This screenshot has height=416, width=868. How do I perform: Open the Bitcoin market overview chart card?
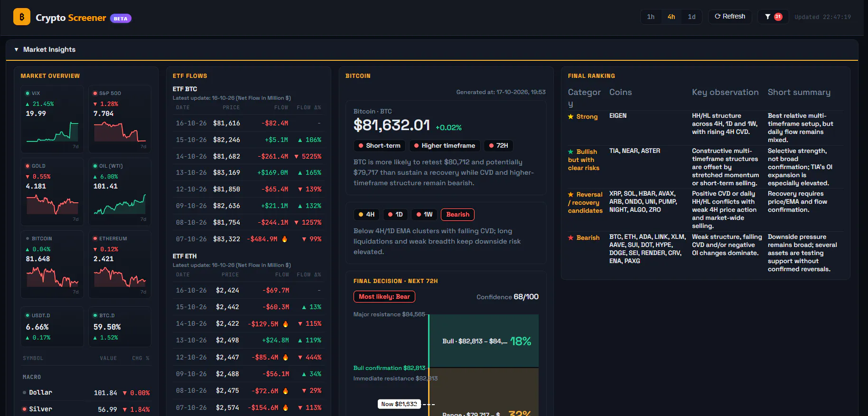52,264
